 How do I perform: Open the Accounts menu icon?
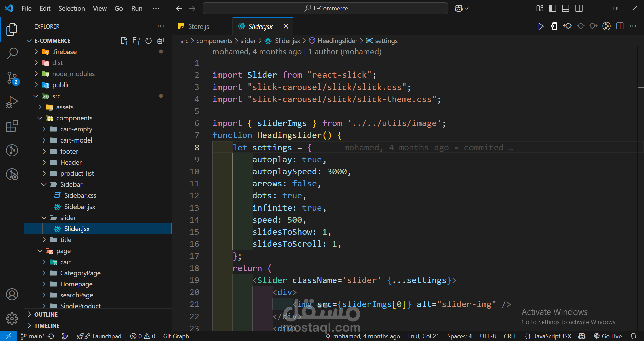coord(12,294)
